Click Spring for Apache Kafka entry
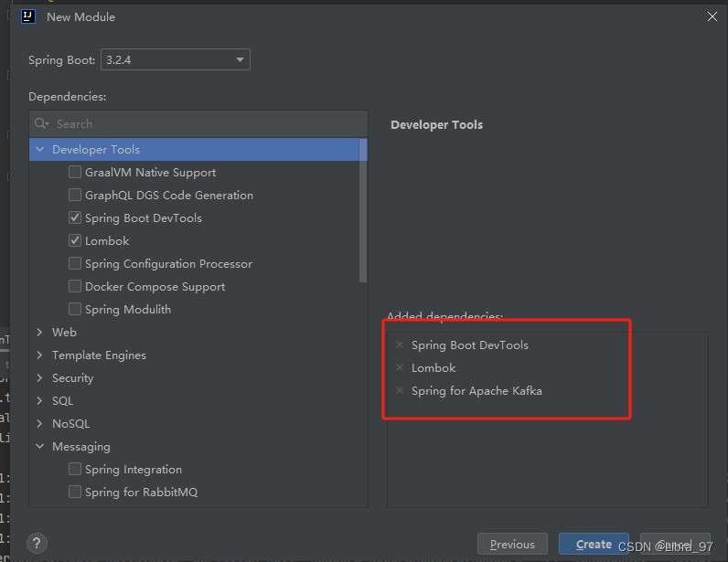The image size is (728, 562). click(476, 391)
